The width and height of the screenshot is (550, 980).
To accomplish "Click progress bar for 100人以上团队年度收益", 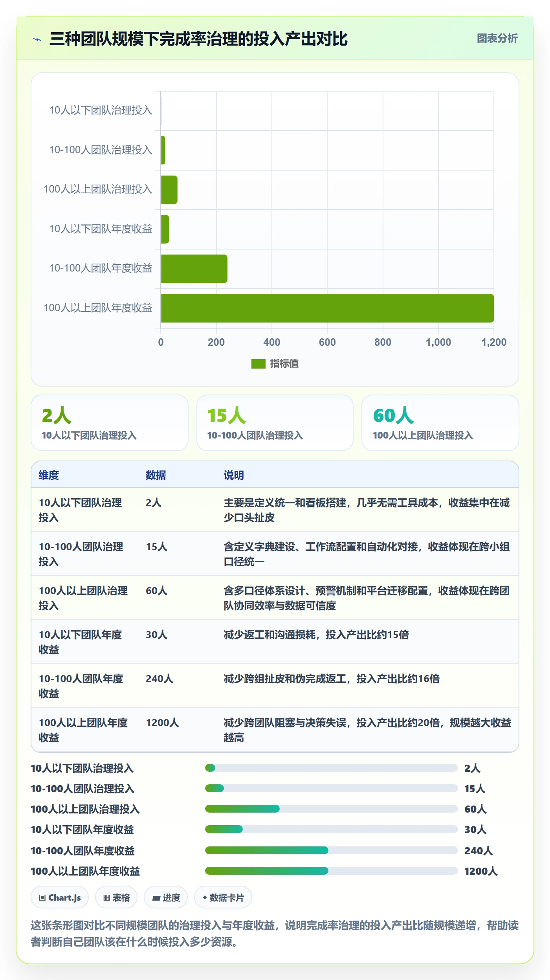I will (x=331, y=871).
